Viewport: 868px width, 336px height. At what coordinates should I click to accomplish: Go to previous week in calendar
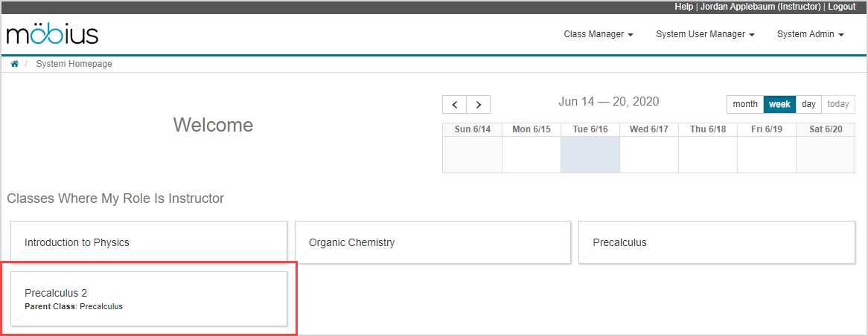pos(454,105)
